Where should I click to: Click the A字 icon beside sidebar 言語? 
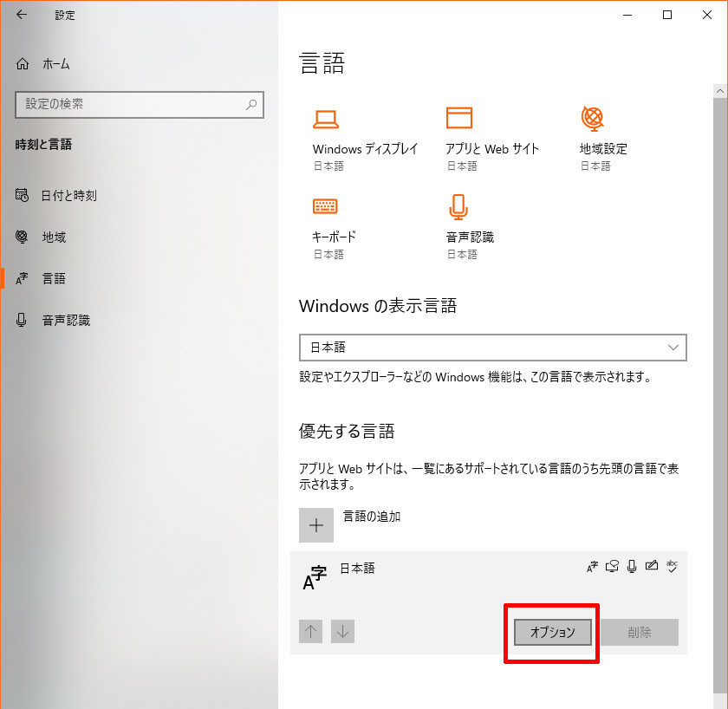pos(22,278)
